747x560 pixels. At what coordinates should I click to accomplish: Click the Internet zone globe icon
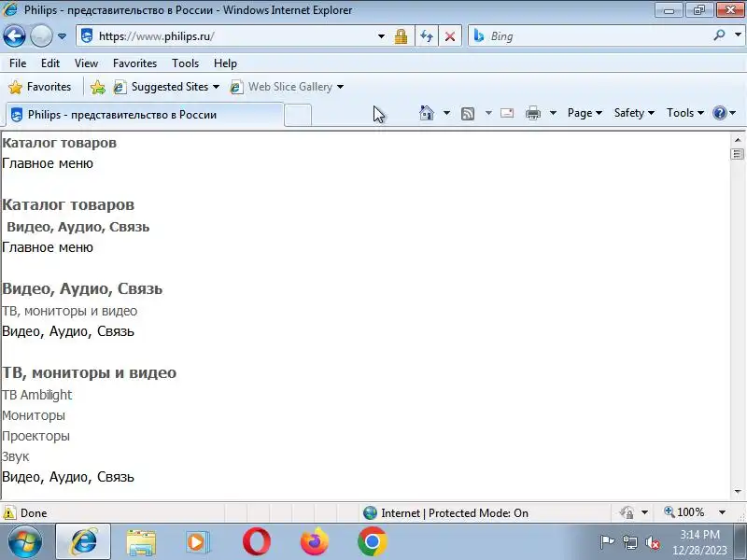(370, 512)
